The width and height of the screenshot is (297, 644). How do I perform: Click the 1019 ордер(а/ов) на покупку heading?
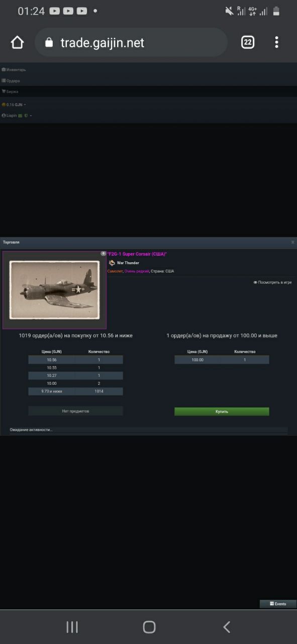[x=75, y=336]
